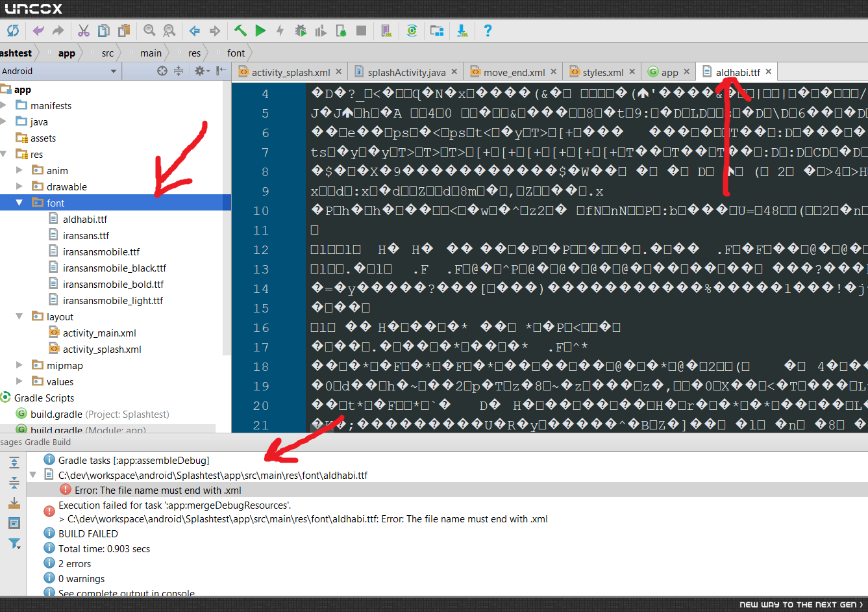Image resolution: width=868 pixels, height=612 pixels.
Task: Click the scroll from source target icon
Action: point(162,71)
